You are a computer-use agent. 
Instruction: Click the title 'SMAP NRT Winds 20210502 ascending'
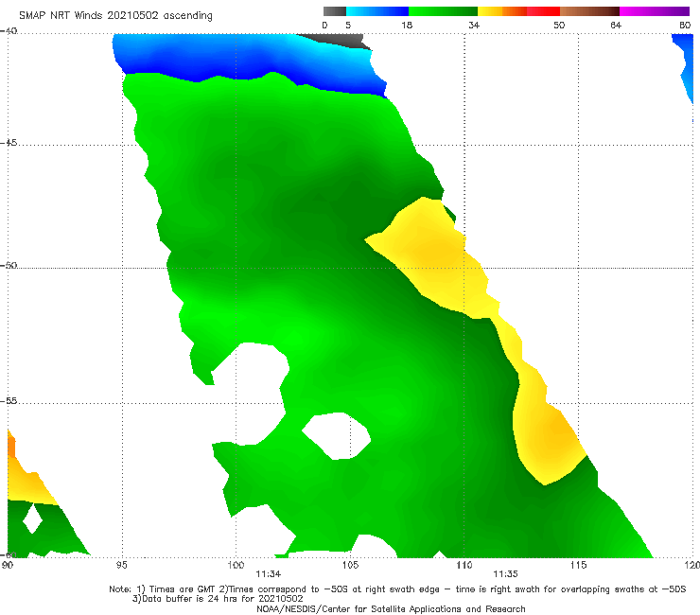[x=115, y=15]
